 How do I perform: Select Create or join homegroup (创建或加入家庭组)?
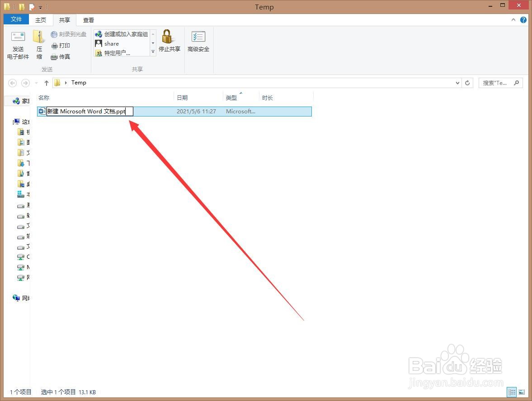point(122,34)
